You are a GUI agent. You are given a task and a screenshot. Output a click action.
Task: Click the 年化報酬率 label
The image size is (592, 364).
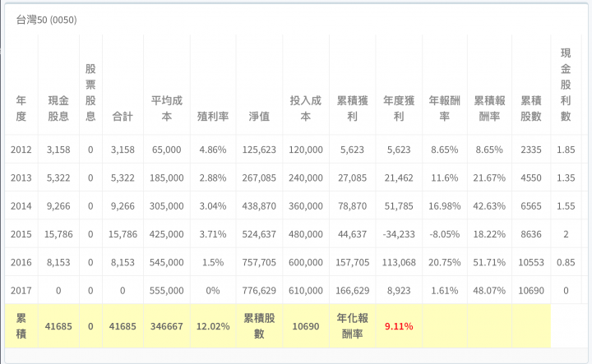[352, 326]
